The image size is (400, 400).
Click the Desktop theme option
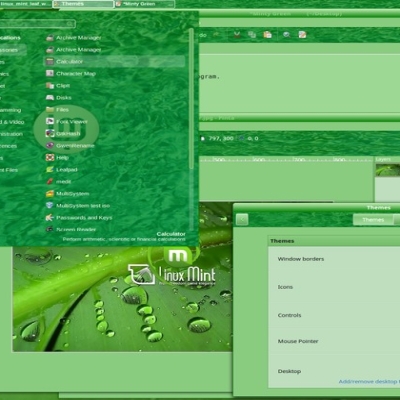289,371
